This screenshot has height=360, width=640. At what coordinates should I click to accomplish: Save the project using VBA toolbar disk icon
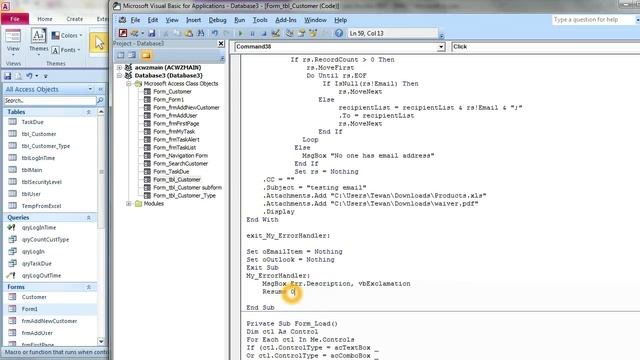coord(151,33)
